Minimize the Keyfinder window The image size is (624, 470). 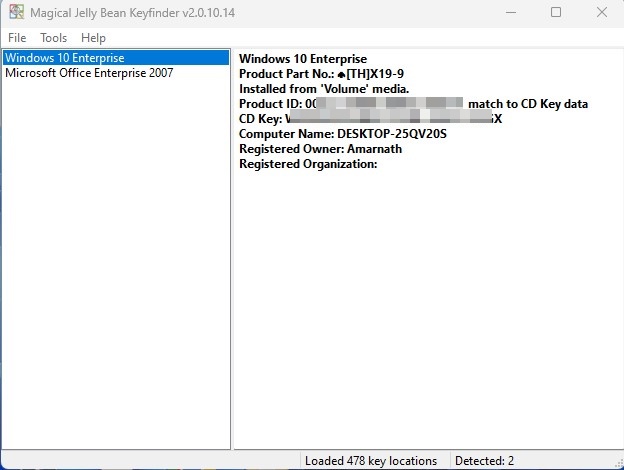point(511,12)
